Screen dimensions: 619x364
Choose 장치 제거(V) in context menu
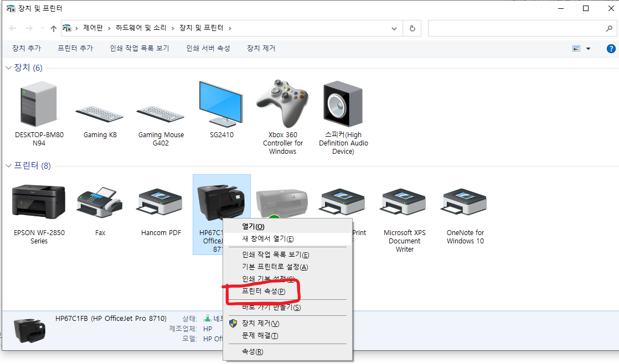(x=287, y=324)
